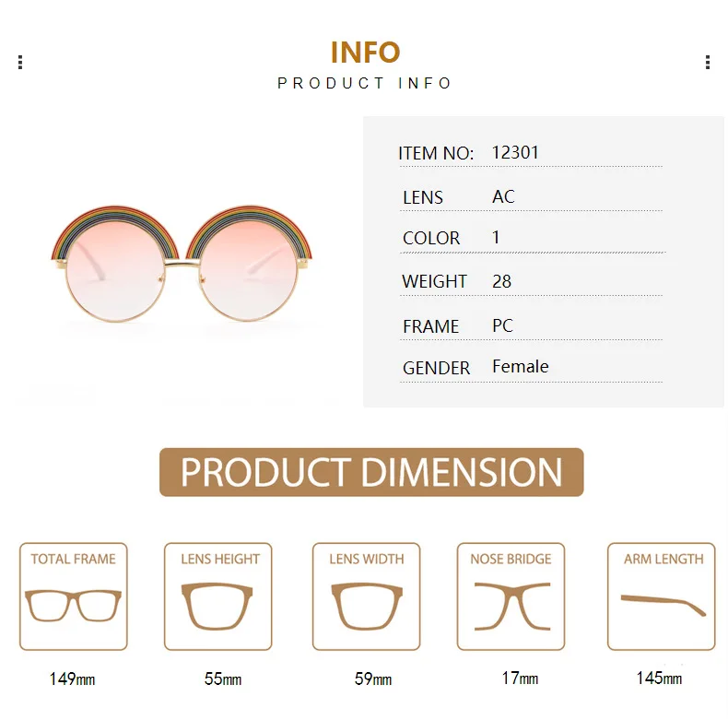Click the GENDER value Female

pyautogui.click(x=521, y=367)
